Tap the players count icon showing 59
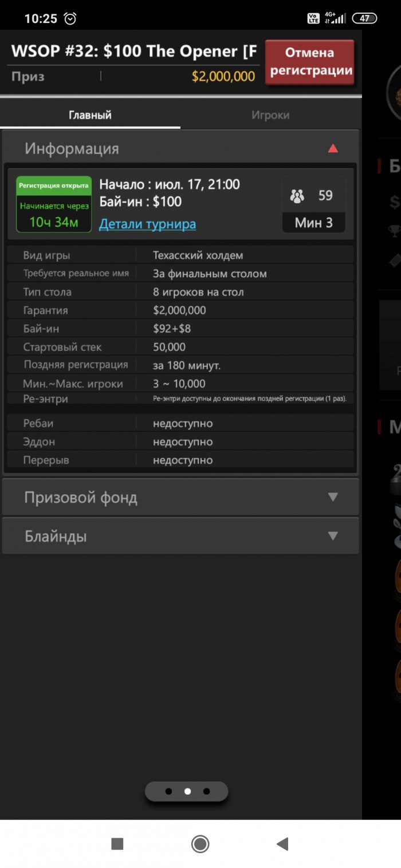This screenshot has width=401, height=868. point(297,196)
